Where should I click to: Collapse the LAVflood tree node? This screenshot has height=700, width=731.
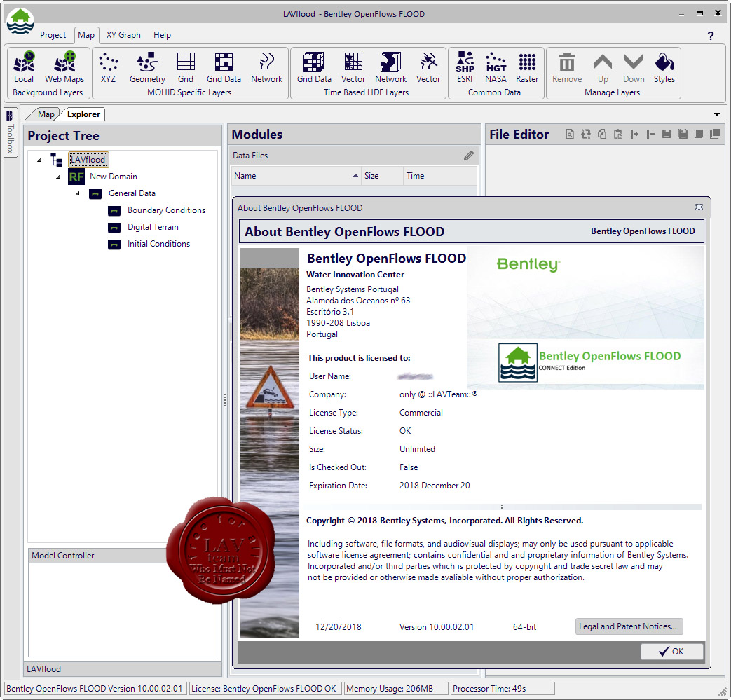(x=40, y=160)
